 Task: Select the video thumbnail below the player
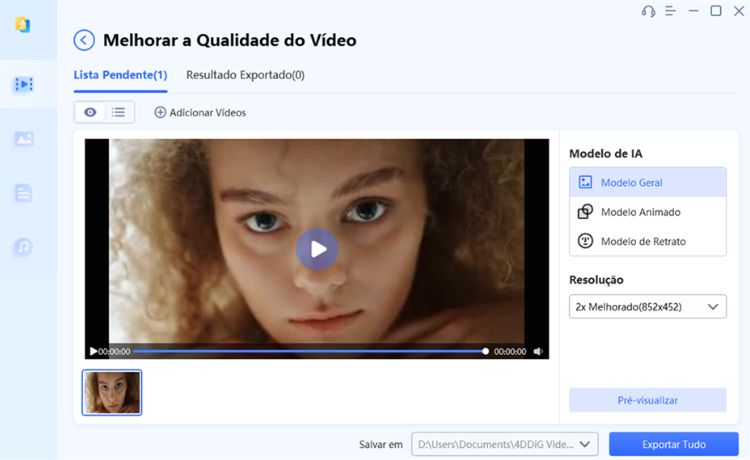(112, 393)
